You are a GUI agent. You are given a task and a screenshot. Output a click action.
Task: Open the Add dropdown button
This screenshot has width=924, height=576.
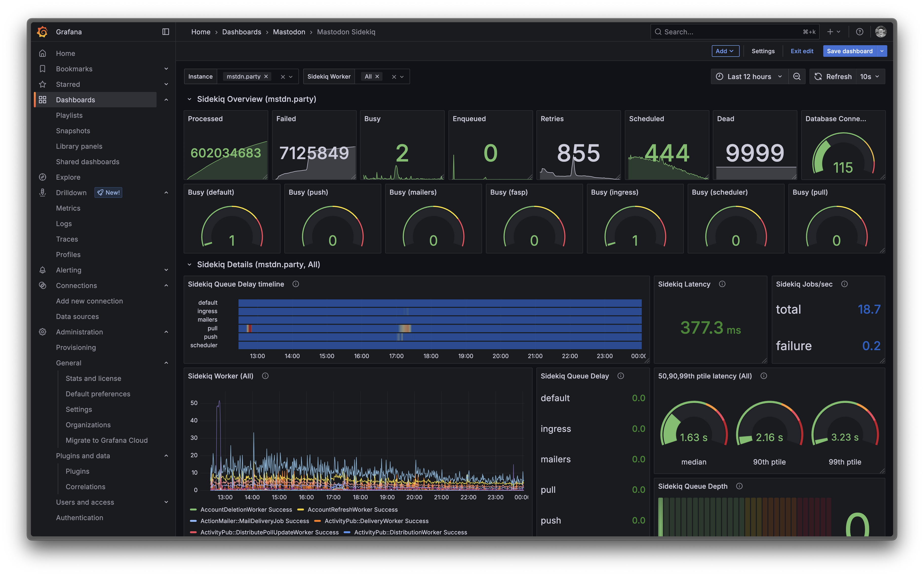725,51
